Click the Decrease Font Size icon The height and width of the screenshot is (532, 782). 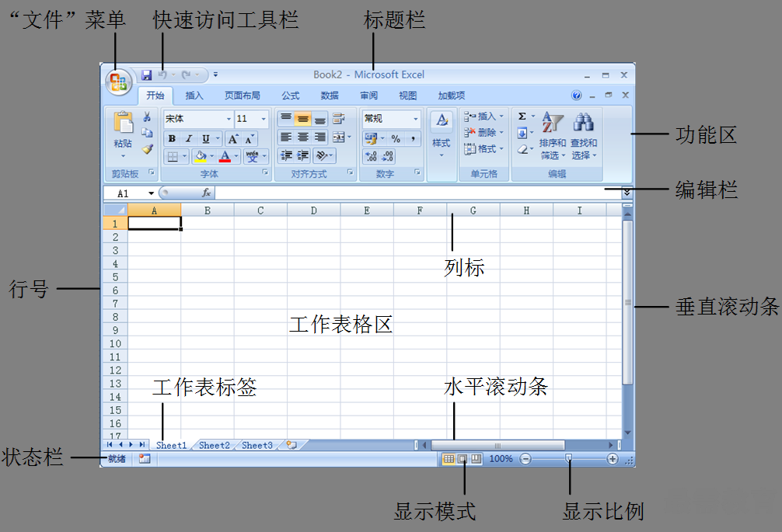[250, 139]
